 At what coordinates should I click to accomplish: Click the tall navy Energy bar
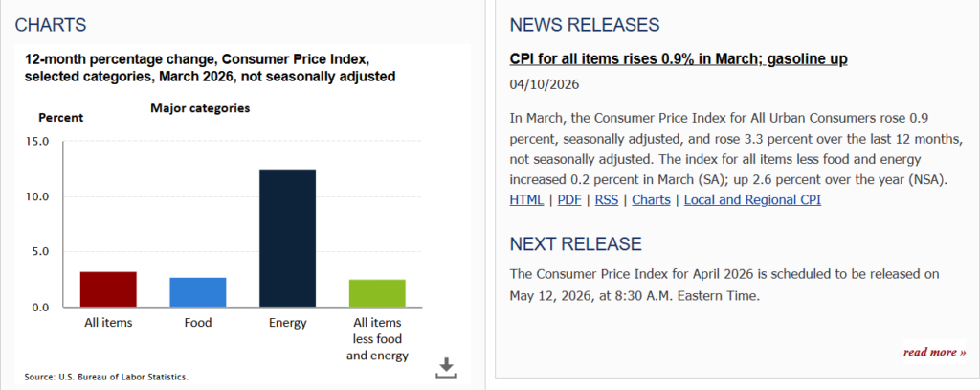click(287, 238)
